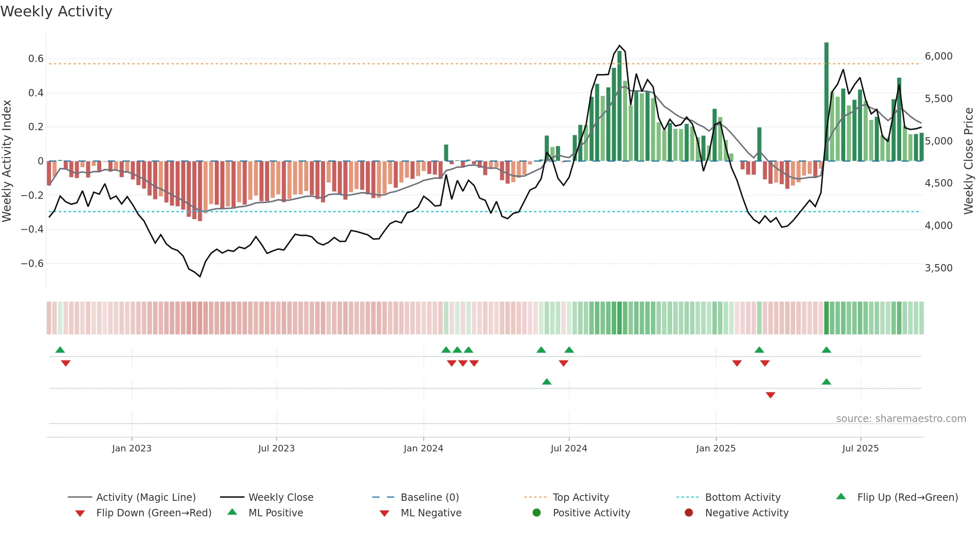
Task: Toggle the Top Activity orange dotted legend swatch
Action: 535,497
